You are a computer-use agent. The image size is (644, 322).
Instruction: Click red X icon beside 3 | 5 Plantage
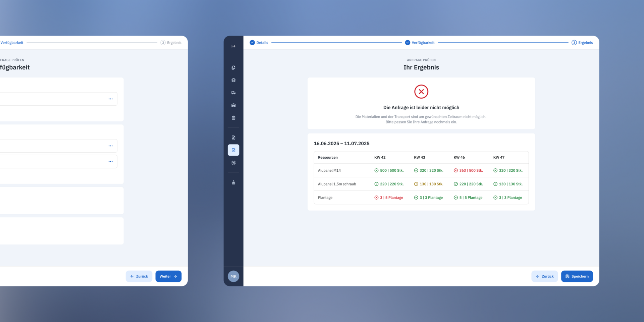[x=376, y=198]
